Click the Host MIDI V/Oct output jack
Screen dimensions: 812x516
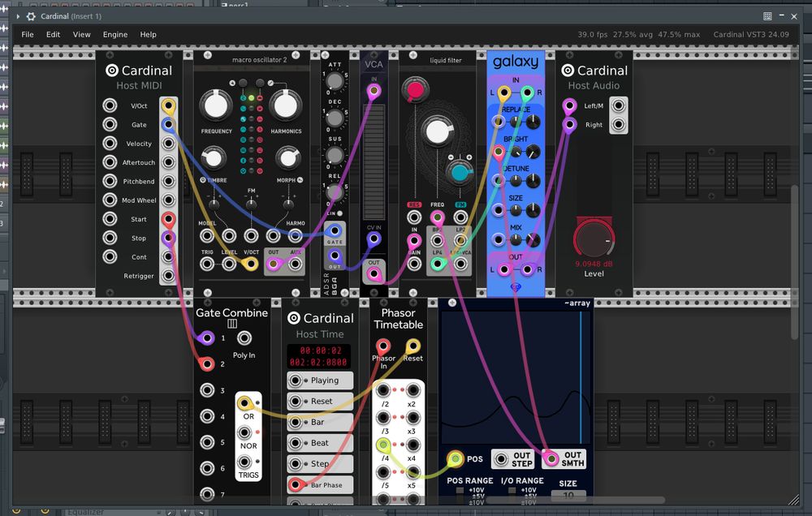click(x=168, y=105)
